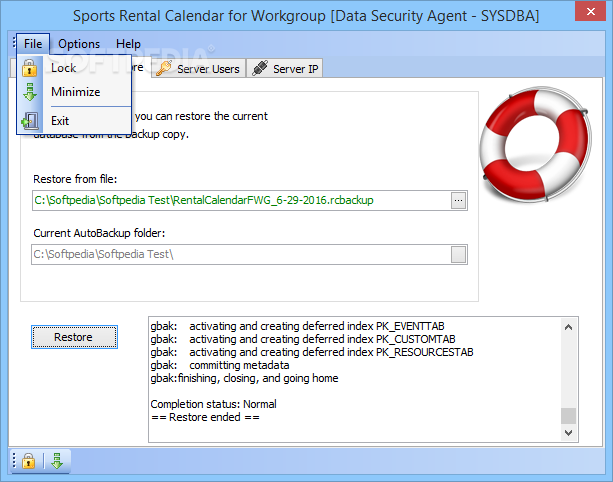Click the log scrollbar up arrow
Viewport: 613px width, 482px height.
(x=568, y=327)
